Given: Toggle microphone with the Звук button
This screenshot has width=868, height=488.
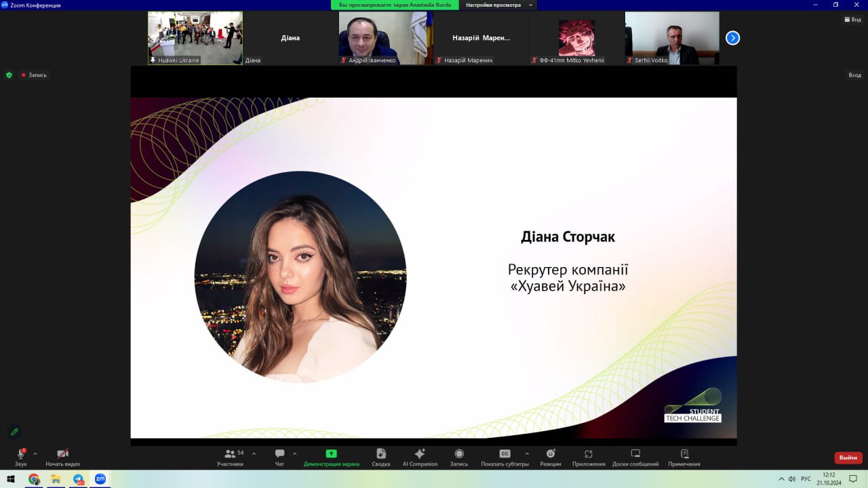Looking at the screenshot, I should [20, 457].
